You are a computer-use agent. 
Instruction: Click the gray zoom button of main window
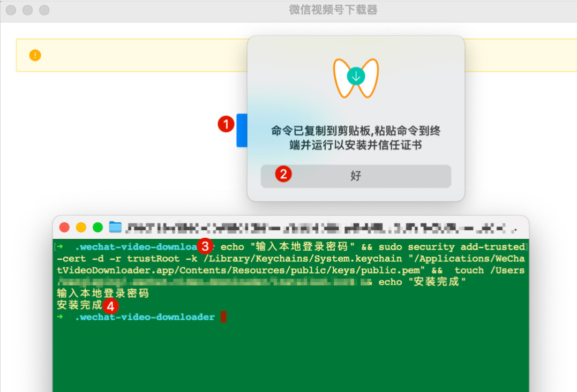pyautogui.click(x=44, y=10)
